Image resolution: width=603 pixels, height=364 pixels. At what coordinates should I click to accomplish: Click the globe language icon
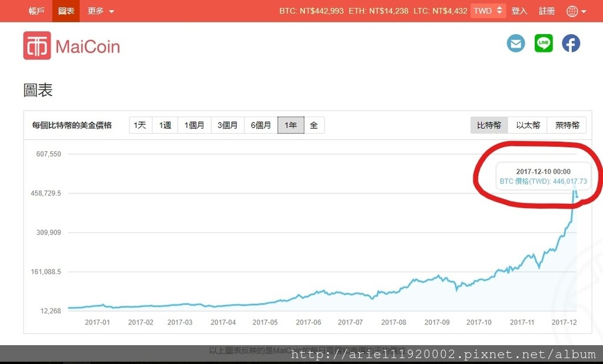(572, 11)
